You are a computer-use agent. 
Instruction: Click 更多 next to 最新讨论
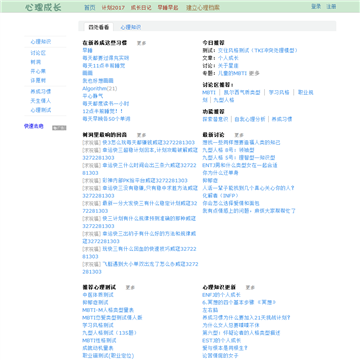(x=239, y=135)
